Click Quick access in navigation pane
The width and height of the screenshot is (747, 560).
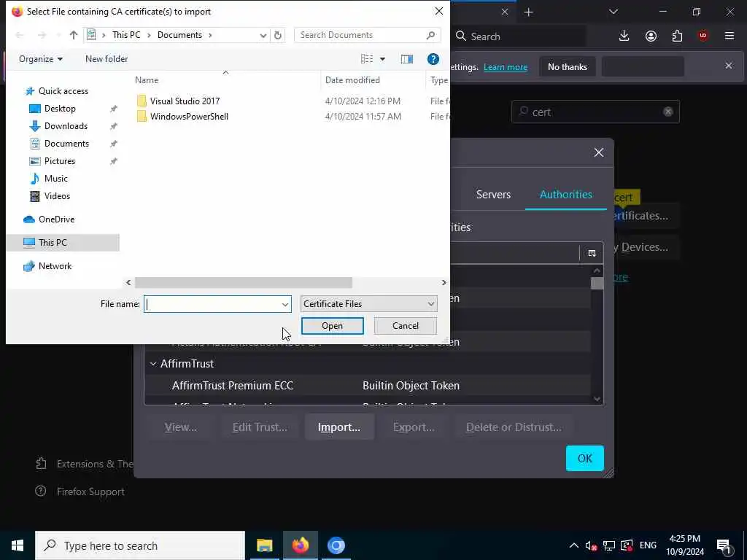click(x=63, y=91)
